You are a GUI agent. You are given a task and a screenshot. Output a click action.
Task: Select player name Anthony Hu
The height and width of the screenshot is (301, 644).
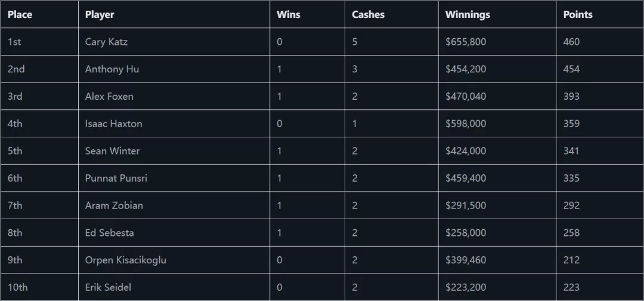pos(112,69)
